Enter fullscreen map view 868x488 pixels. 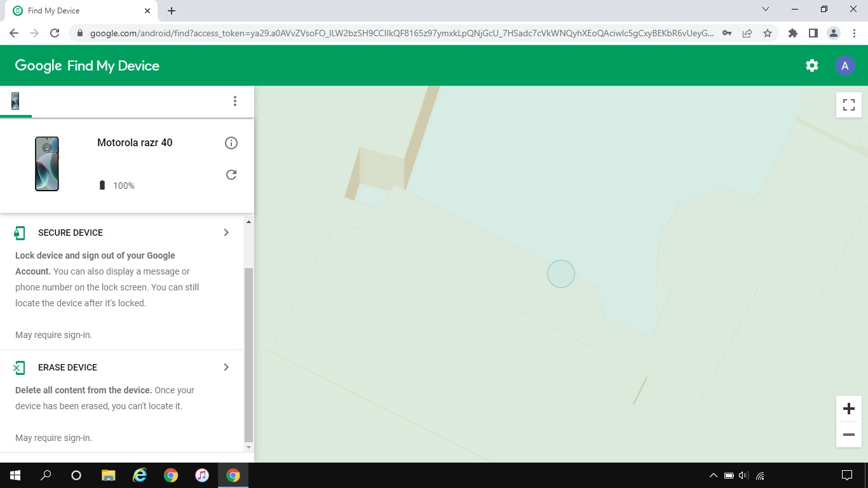tap(848, 104)
